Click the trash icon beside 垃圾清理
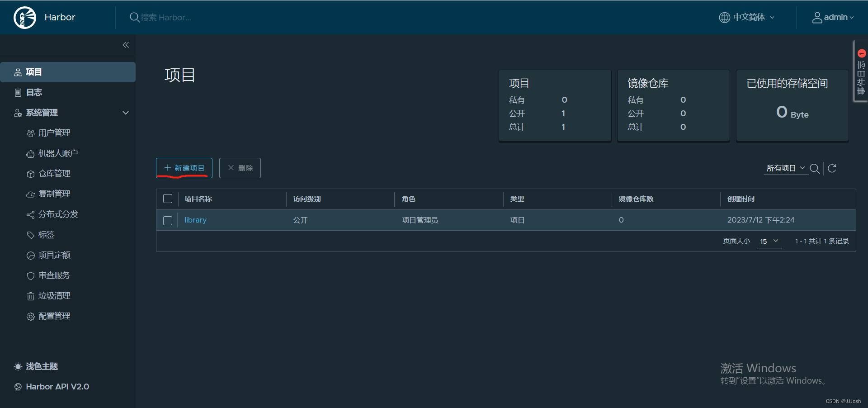Image resolution: width=868 pixels, height=408 pixels. pos(30,296)
